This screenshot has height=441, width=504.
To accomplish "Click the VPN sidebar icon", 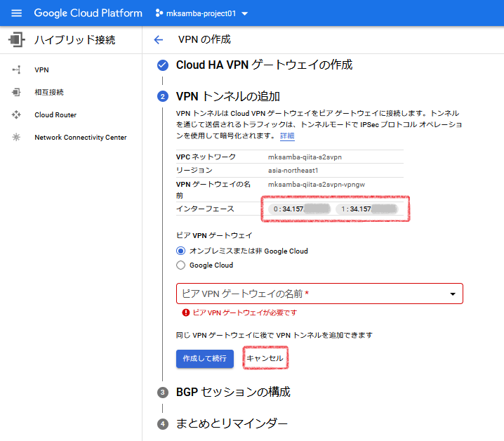I will (x=16, y=70).
